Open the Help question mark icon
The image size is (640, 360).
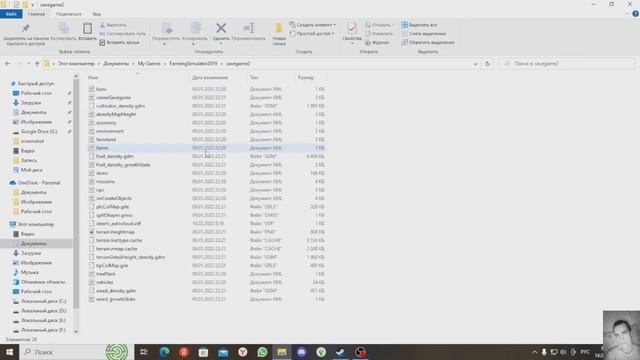(635, 14)
